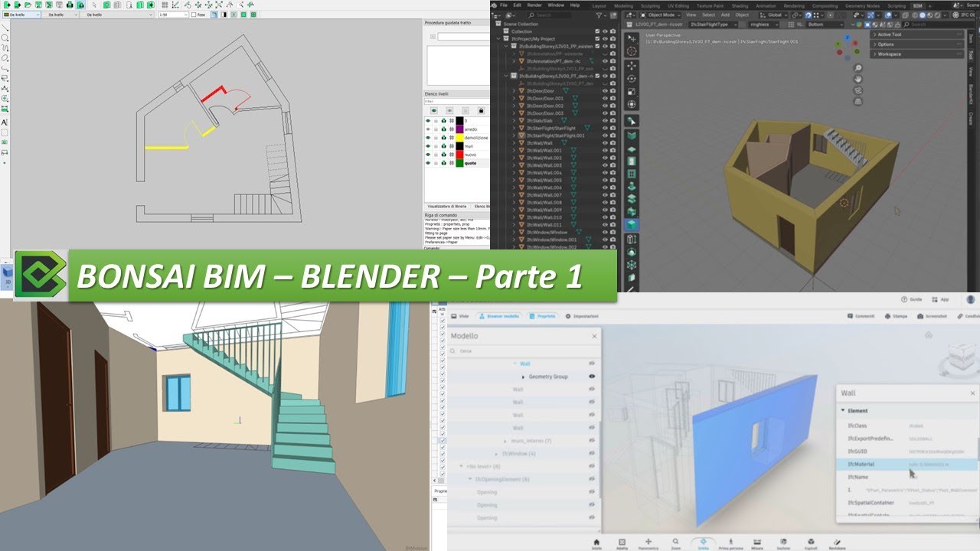The width and height of the screenshot is (980, 551).
Task: Select the Orbita orbit tool in viewer
Action: [703, 545]
